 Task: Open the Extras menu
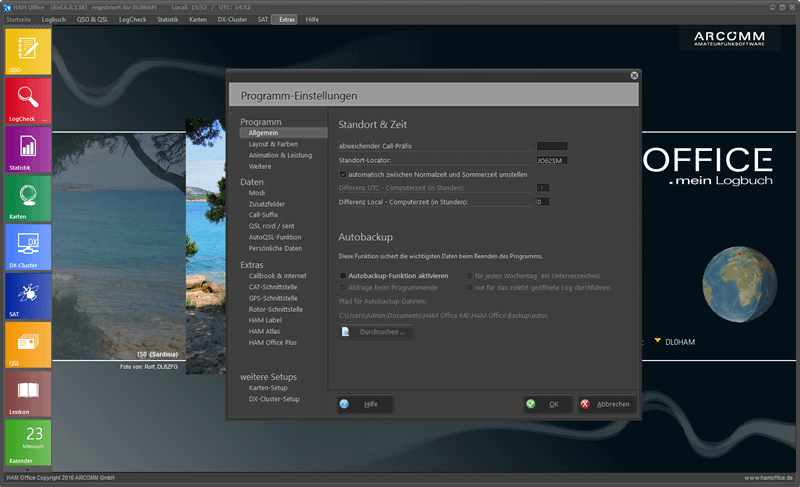287,19
